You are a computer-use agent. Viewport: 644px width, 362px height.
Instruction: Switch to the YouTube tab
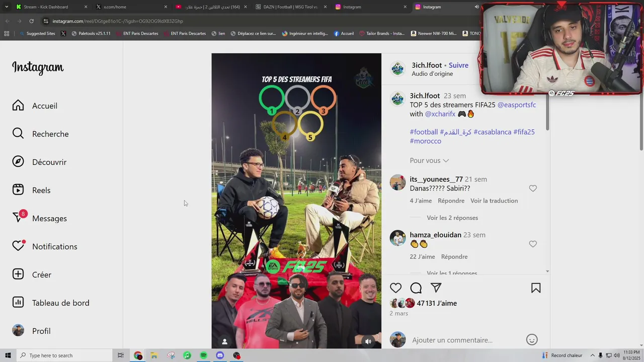(x=212, y=7)
